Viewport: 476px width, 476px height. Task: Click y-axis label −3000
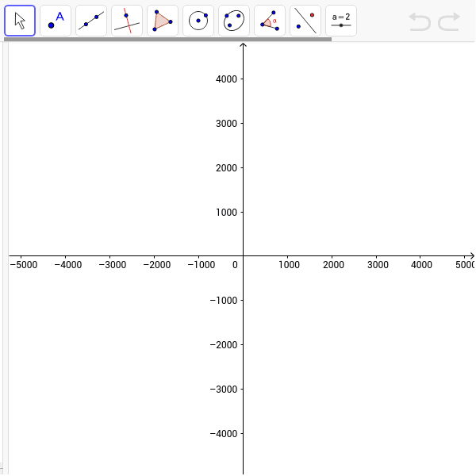tap(224, 390)
